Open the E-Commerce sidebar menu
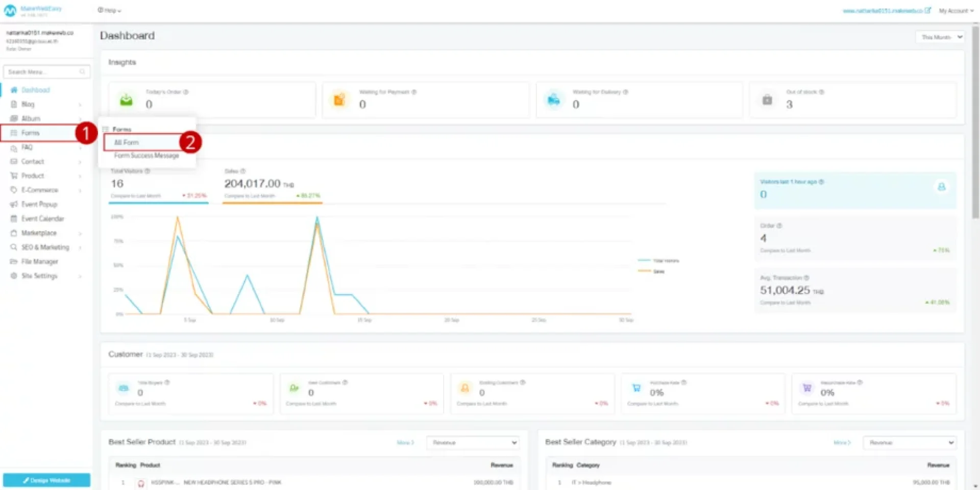The width and height of the screenshot is (980, 490). click(x=40, y=190)
